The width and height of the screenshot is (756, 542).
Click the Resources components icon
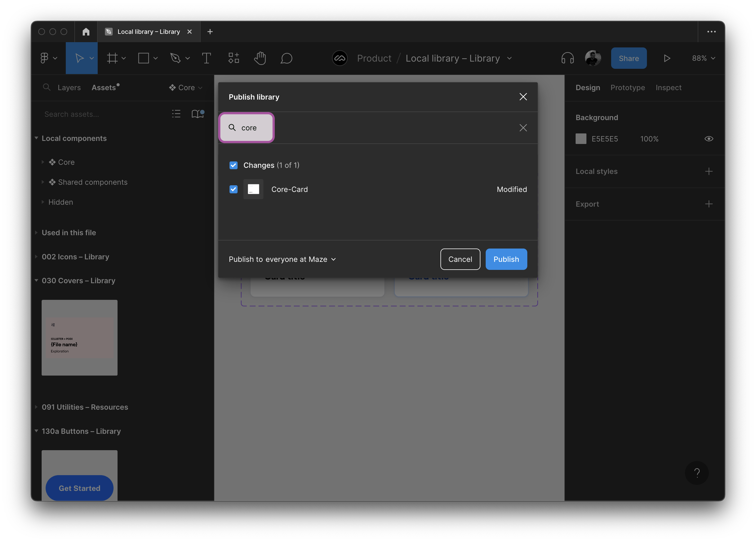point(233,58)
